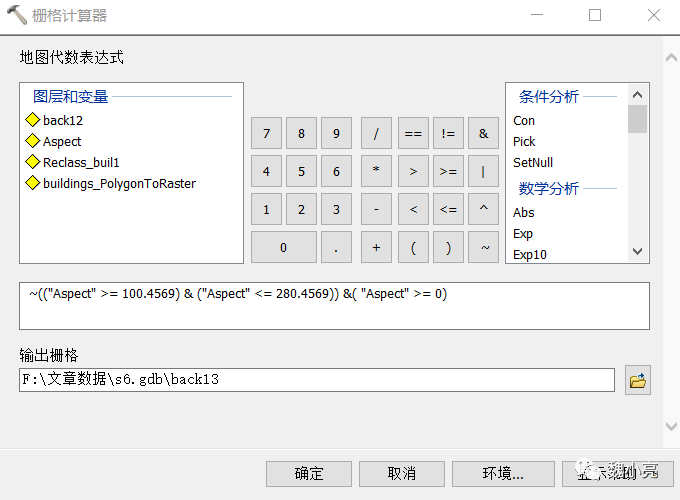Click the function list scrollbar thumb
Viewport: 680px width, 500px height.
(638, 119)
